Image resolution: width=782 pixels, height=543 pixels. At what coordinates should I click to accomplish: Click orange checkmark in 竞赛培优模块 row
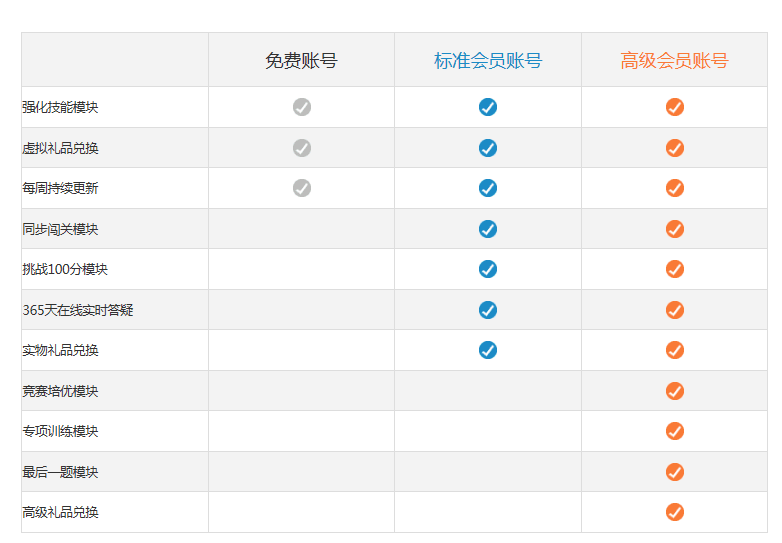tap(675, 391)
